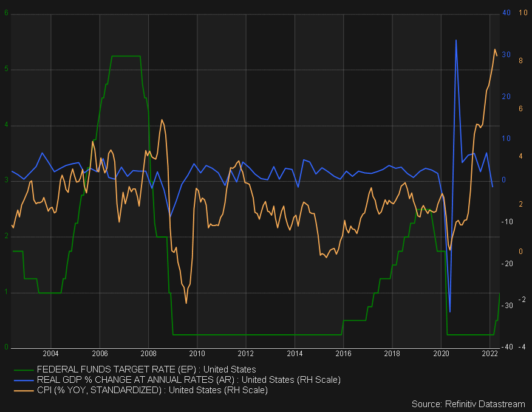
Task: Click the 2022 label on the x-axis
Action: point(489,353)
